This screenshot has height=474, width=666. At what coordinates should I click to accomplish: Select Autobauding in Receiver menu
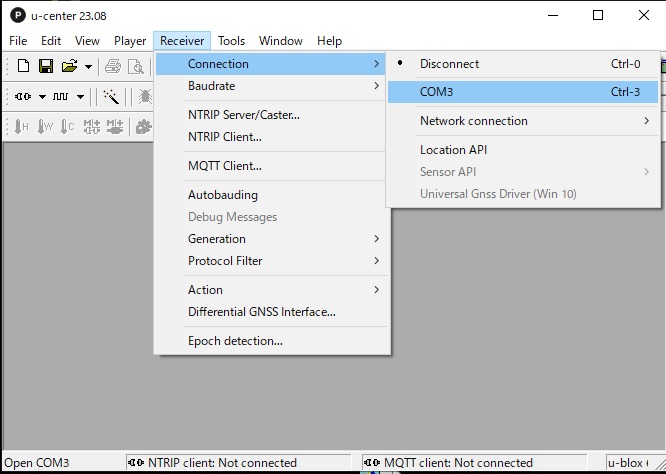coord(271,195)
